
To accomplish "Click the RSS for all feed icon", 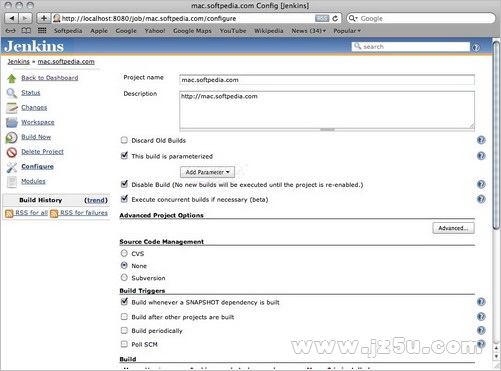I will pyautogui.click(x=9, y=213).
